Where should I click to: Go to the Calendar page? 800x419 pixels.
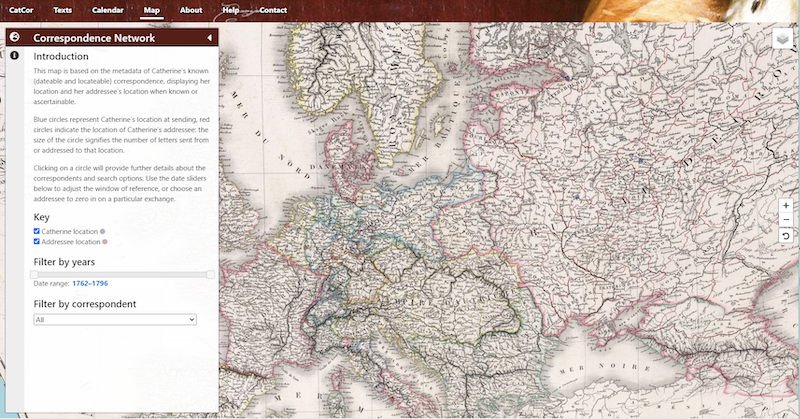point(108,10)
